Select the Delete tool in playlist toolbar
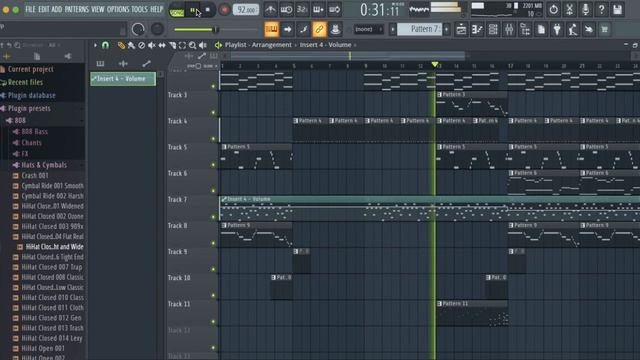640x360 pixels. [141, 45]
